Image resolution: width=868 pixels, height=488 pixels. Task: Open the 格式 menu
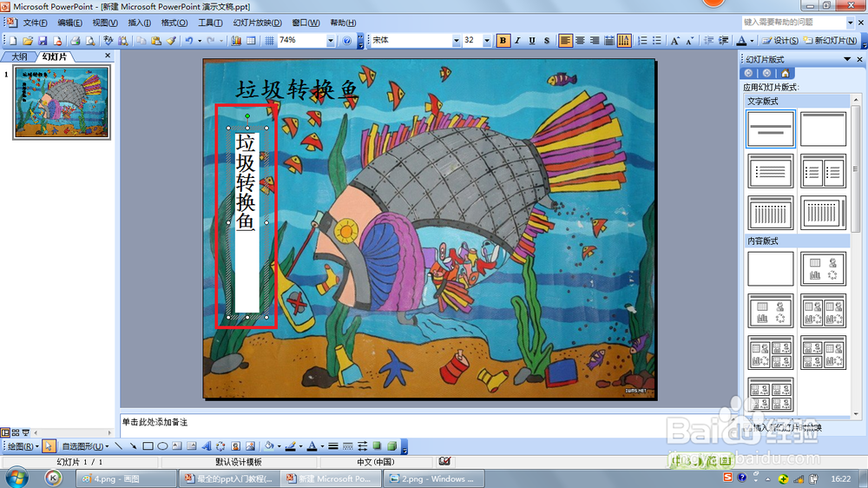(174, 23)
